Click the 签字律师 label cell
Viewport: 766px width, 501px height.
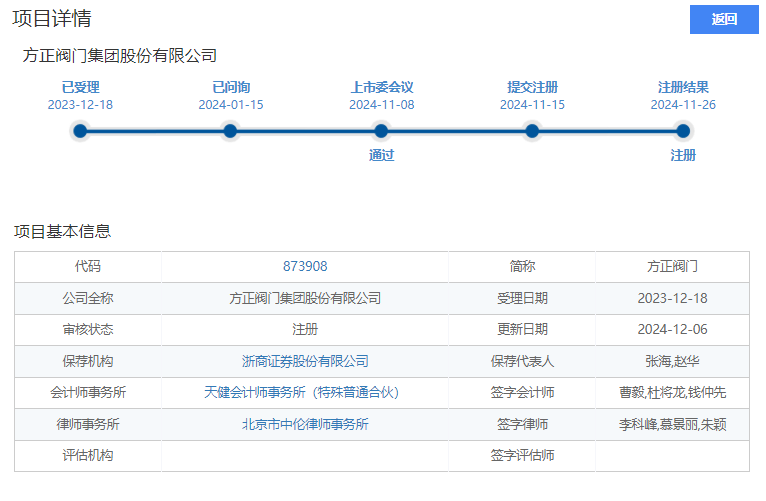tap(522, 424)
